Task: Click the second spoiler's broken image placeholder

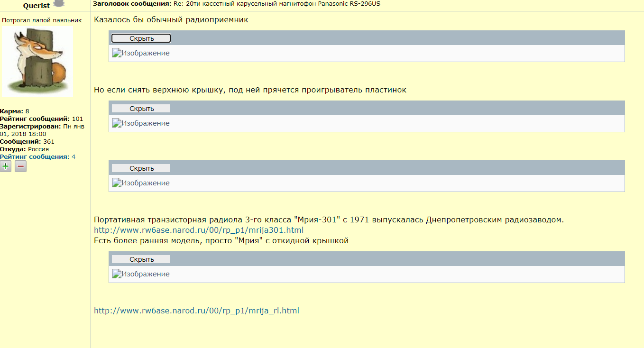Action: click(x=140, y=123)
